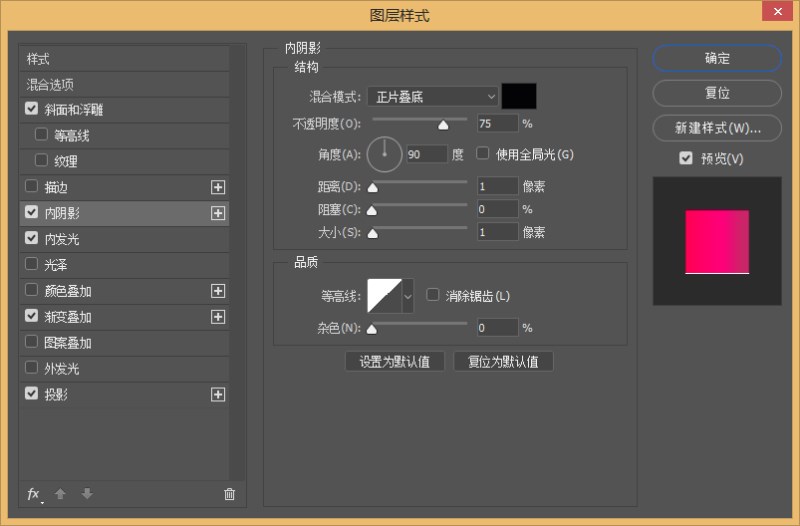The image size is (800, 526).
Task: Uncheck the 渐变叠加 checkbox
Action: (x=32, y=316)
